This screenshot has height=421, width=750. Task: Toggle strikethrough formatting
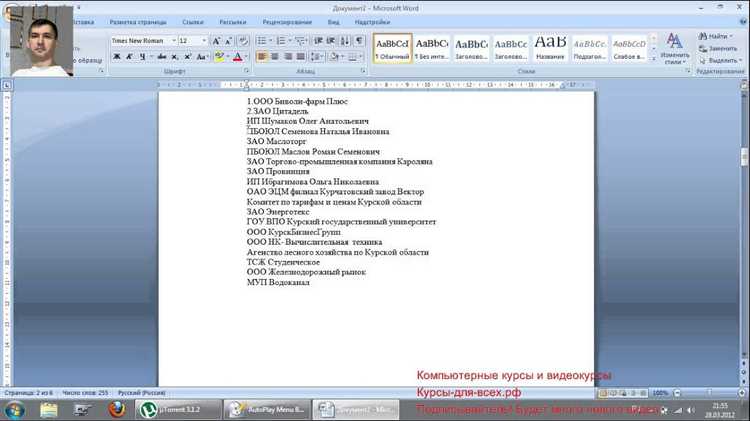[162, 57]
